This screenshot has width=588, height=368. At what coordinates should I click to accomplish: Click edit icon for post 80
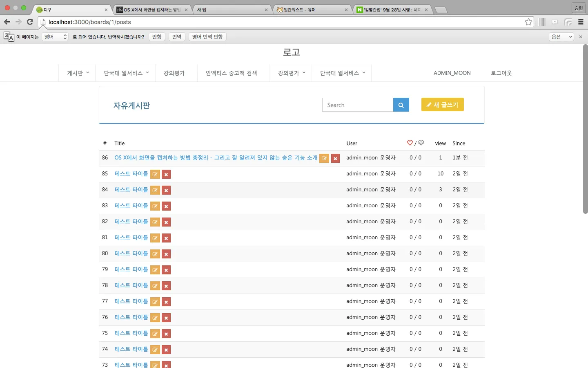[155, 254]
